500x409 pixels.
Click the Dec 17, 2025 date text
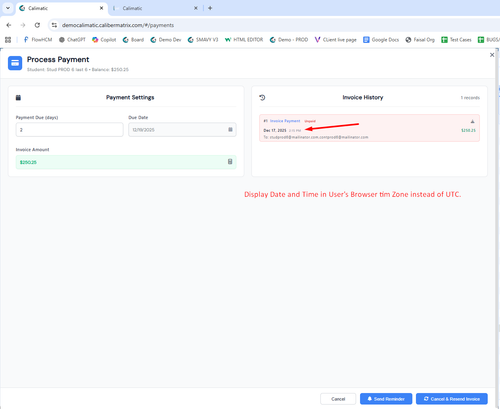click(275, 130)
